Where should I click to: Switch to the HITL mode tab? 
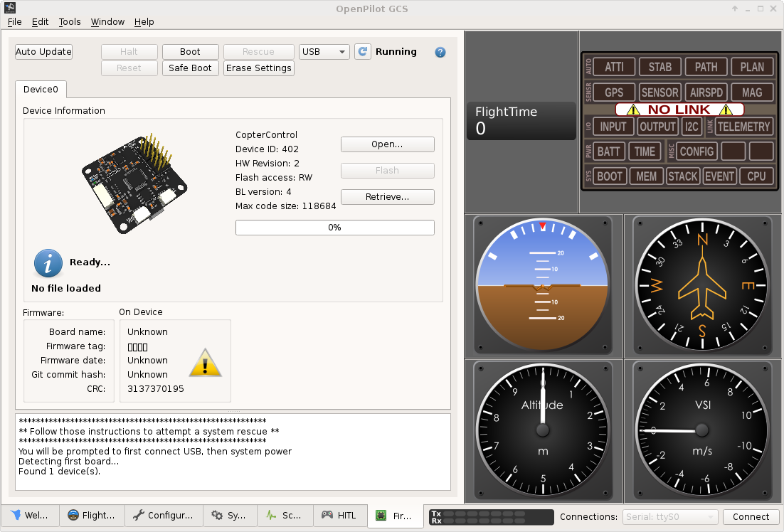click(x=340, y=516)
